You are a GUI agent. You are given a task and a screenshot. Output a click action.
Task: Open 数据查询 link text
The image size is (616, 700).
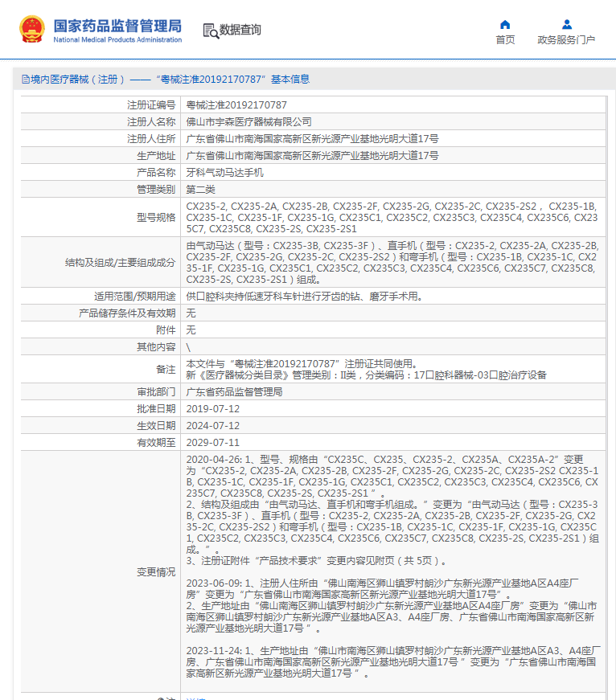coord(240,30)
